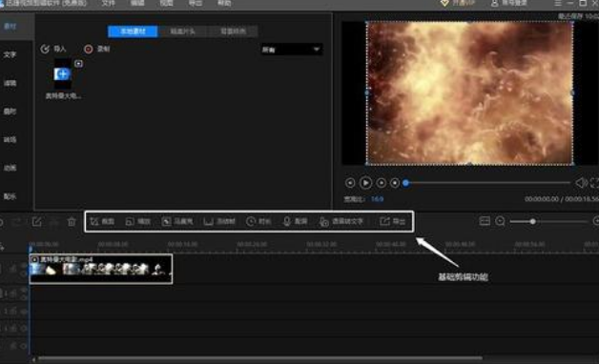Switch to the blue local material tab

coord(133,31)
